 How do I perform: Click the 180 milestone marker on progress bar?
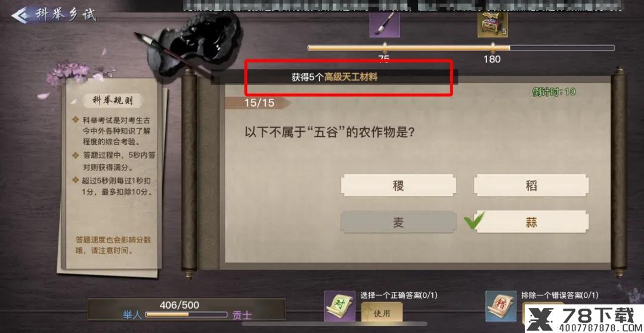(493, 46)
